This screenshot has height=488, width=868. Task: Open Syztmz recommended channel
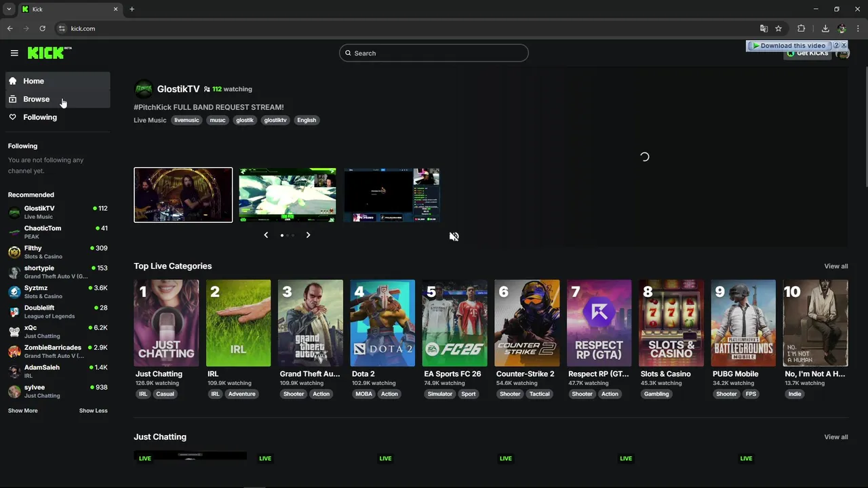[x=58, y=291]
